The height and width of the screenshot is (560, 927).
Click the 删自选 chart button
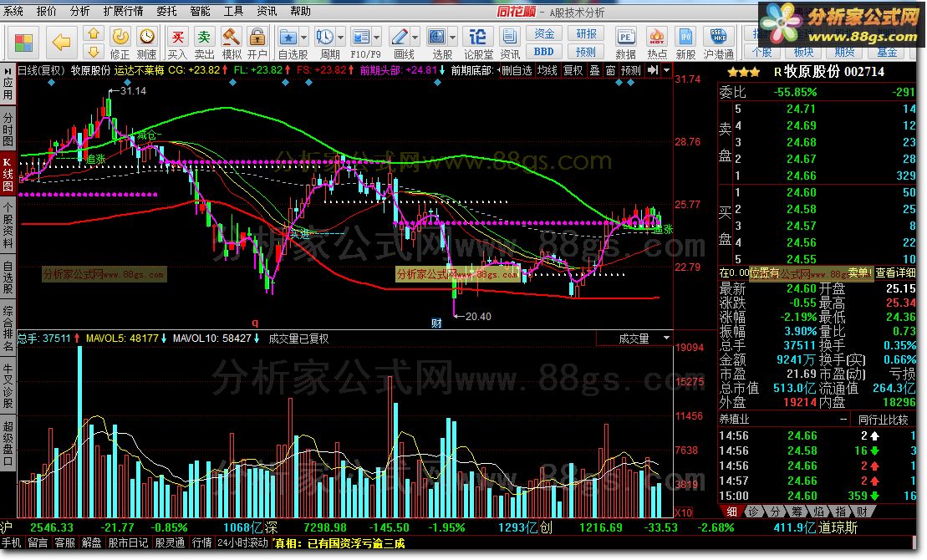517,70
